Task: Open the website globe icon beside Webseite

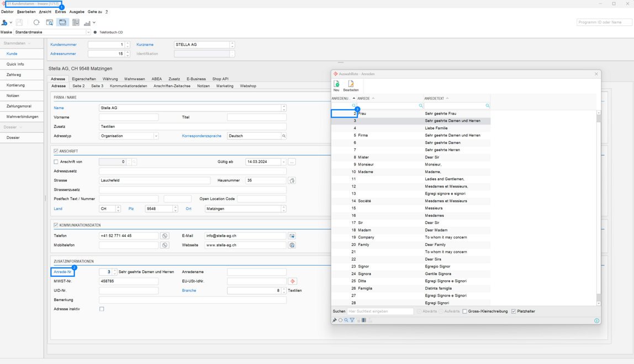Action: pyautogui.click(x=292, y=245)
